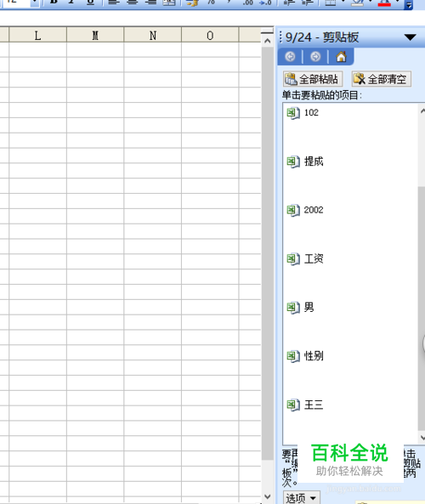Apply currency style from the toolbar
This screenshot has height=504, width=425.
(192, 3)
